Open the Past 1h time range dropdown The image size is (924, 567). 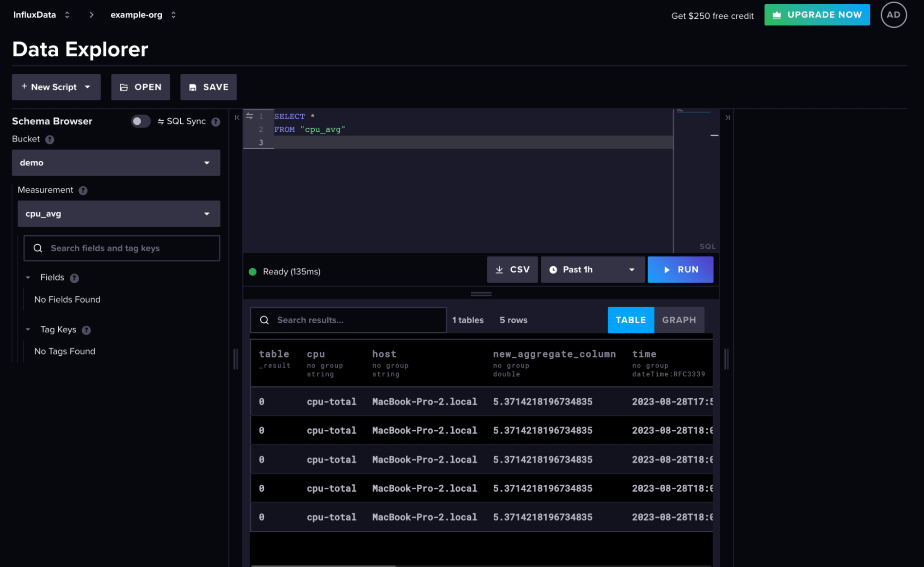point(592,270)
